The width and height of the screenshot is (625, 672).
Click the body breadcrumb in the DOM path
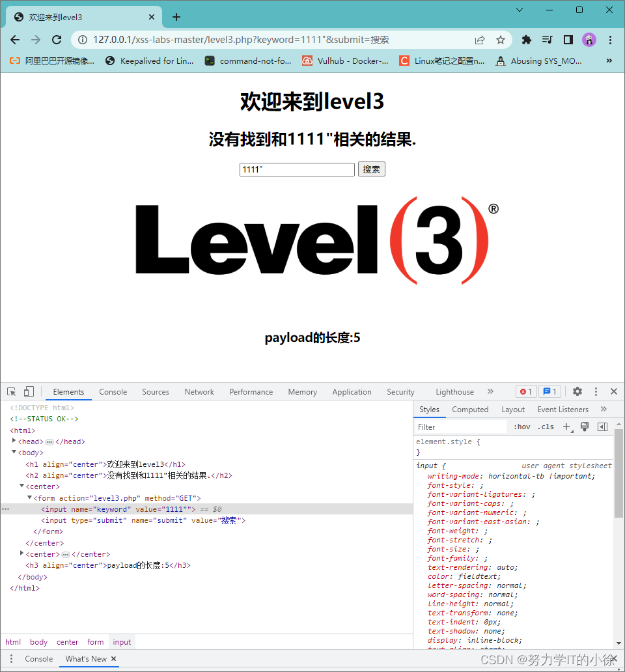click(x=38, y=642)
